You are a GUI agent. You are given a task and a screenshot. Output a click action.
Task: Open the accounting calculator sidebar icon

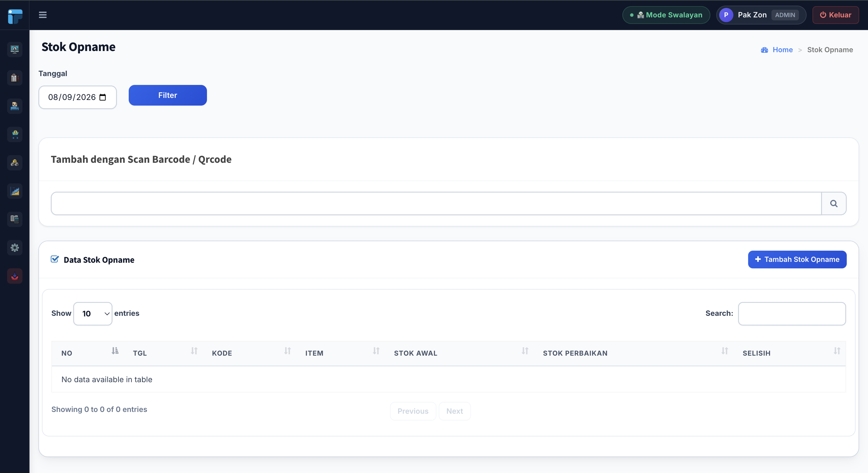[x=14, y=219]
